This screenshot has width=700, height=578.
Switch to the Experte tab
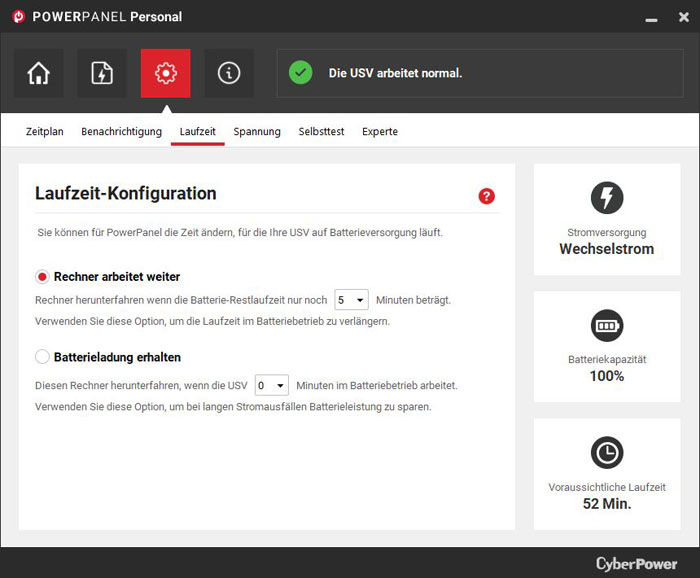380,132
